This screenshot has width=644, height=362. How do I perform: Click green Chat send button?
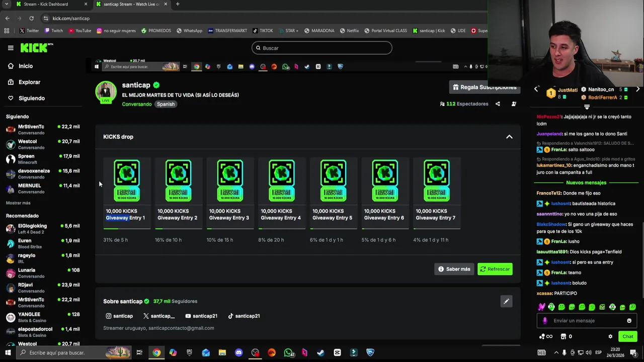627,336
